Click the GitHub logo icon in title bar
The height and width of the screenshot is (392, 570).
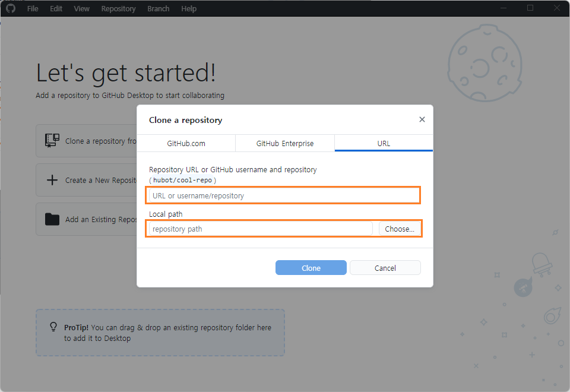(x=11, y=8)
